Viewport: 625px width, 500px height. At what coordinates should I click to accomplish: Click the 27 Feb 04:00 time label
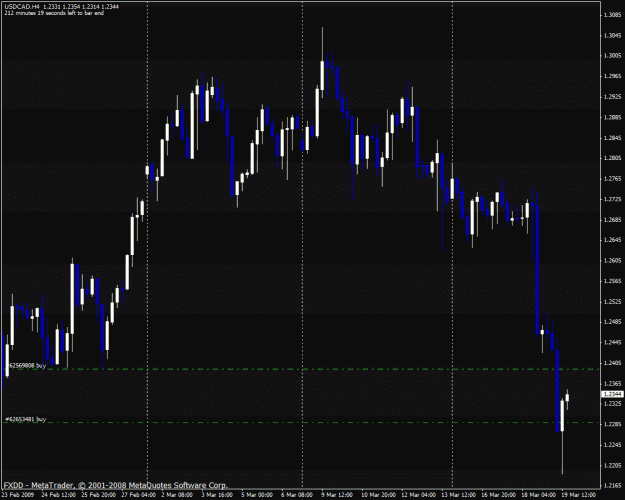(138, 495)
